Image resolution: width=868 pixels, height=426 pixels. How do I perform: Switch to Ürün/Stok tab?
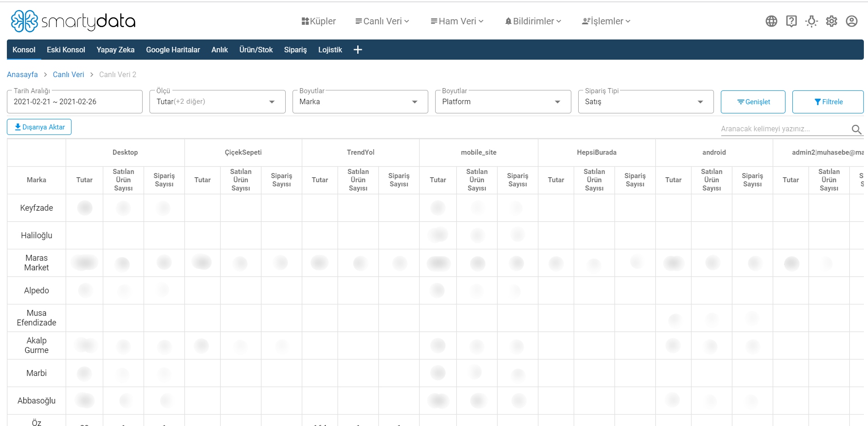pyautogui.click(x=256, y=50)
